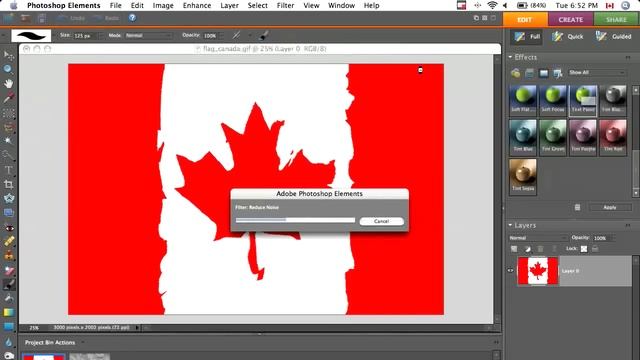640x360 pixels.
Task: Select the Zoom magnifier tool
Action: (x=8, y=69)
